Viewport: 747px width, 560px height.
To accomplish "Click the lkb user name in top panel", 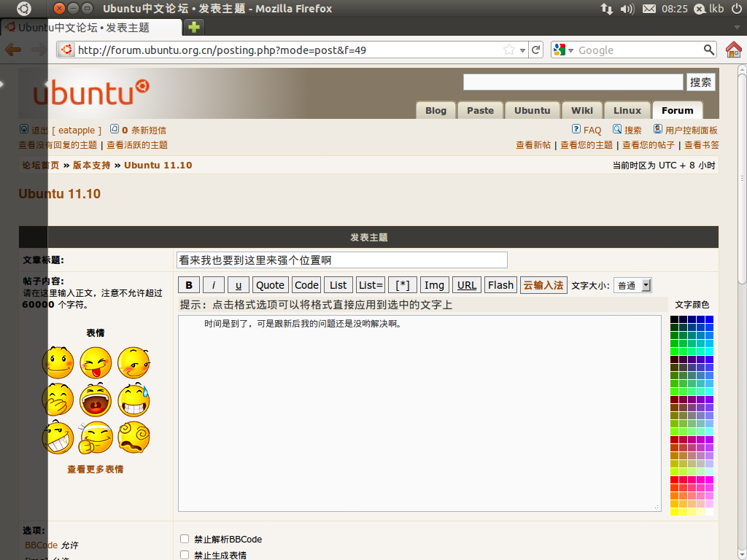I will coord(716,9).
